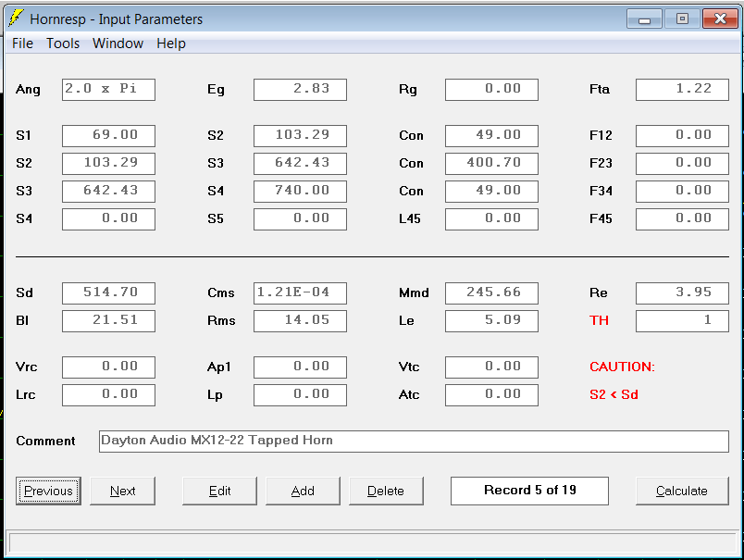Select the Le field with 5.09

(x=491, y=321)
